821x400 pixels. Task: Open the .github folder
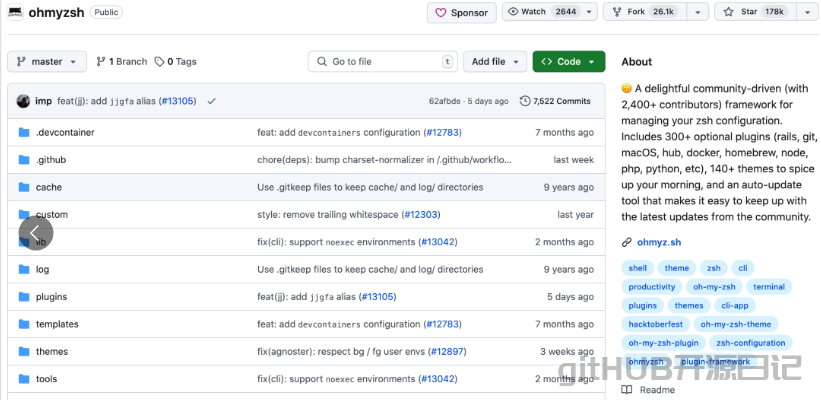click(x=51, y=160)
